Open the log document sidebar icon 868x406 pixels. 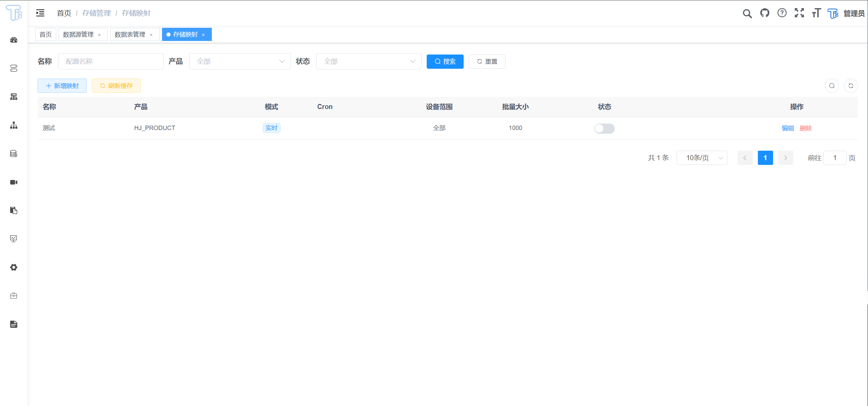click(14, 324)
